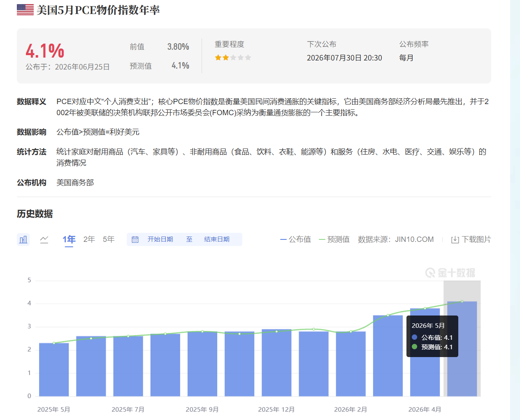
Task: Open the 结束日期 end date field
Action: coord(217,239)
